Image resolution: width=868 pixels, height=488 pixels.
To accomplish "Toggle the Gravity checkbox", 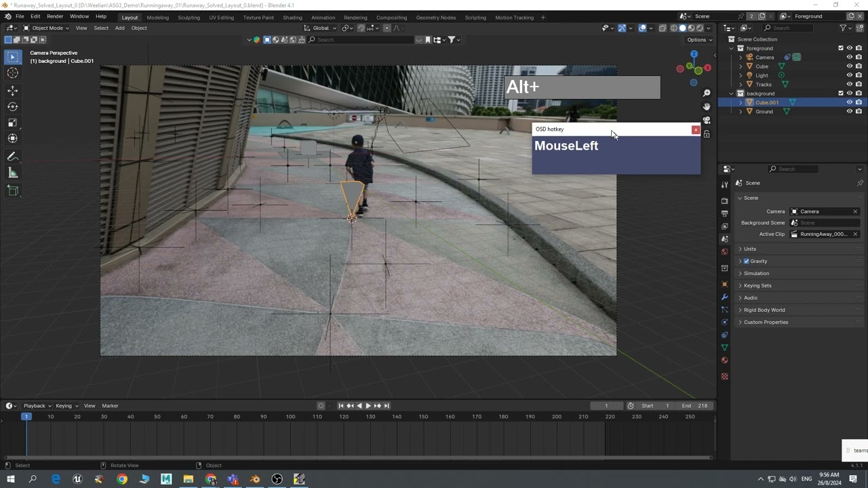I will click(747, 261).
